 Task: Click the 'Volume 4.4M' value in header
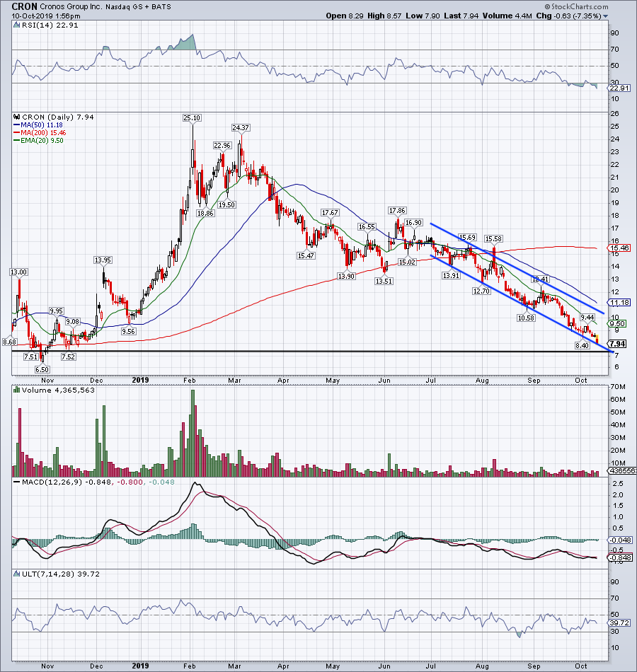[x=507, y=16]
